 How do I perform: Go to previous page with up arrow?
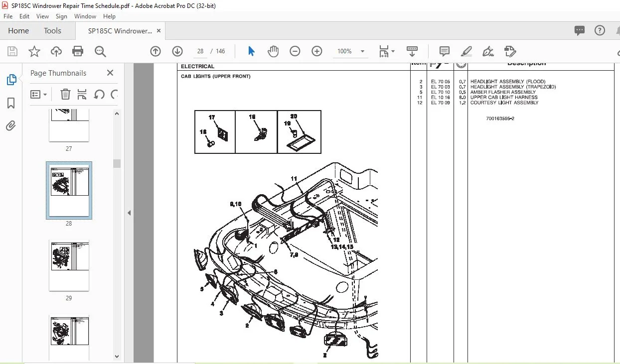click(155, 51)
